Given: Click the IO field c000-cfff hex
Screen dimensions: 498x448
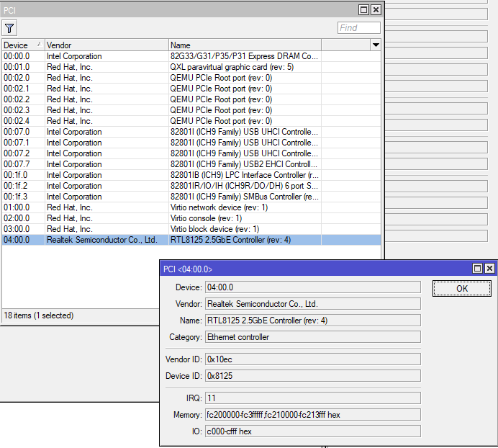Looking at the screenshot, I should click(313, 431).
